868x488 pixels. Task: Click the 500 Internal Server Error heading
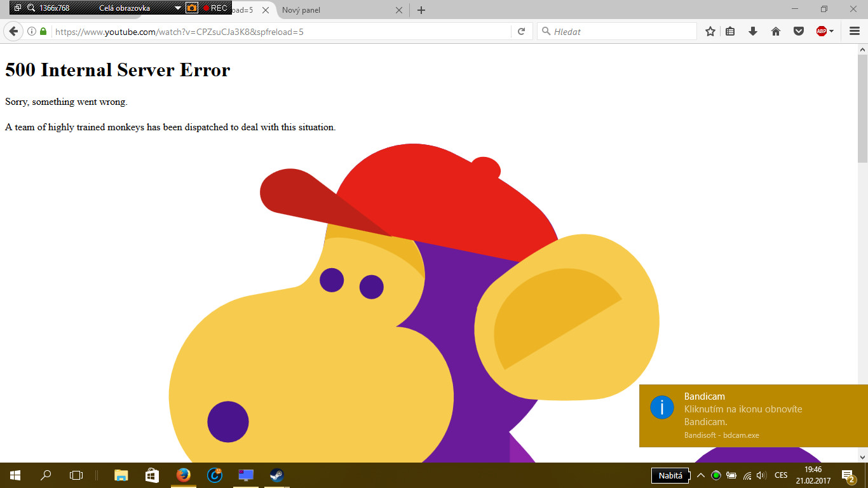pyautogui.click(x=118, y=70)
